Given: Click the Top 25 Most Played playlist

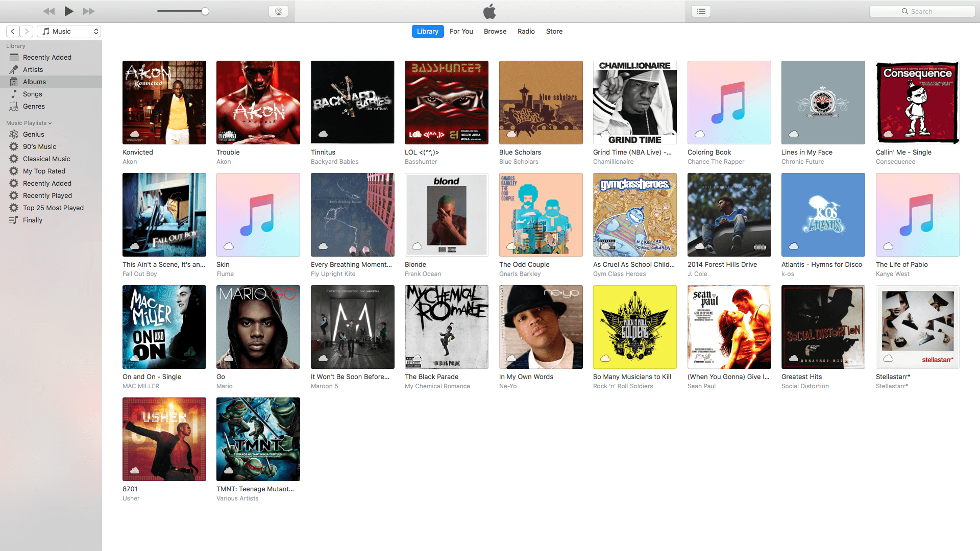Looking at the screenshot, I should (53, 208).
